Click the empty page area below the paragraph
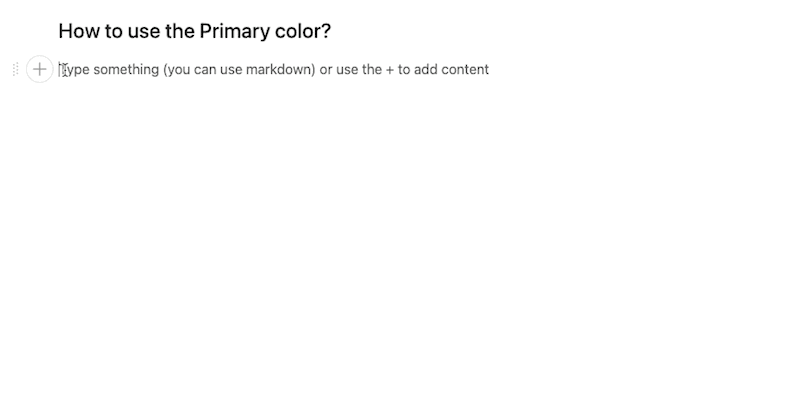 point(400,240)
